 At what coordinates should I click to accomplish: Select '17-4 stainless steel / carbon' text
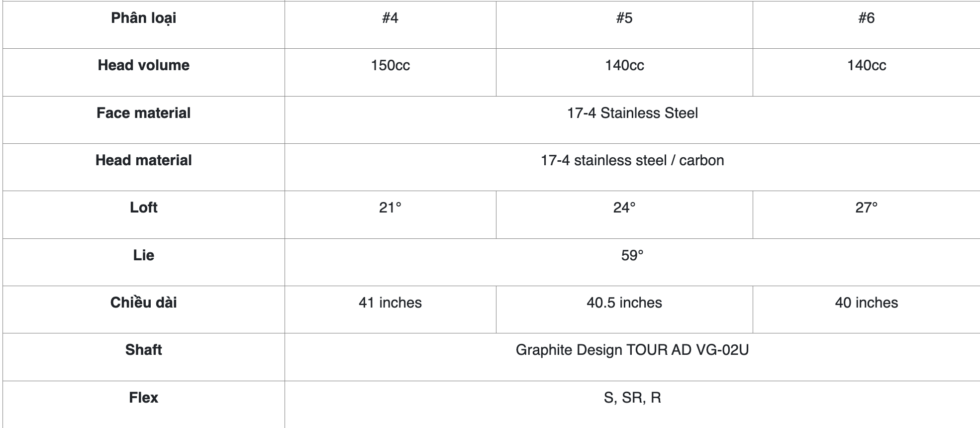(632, 160)
